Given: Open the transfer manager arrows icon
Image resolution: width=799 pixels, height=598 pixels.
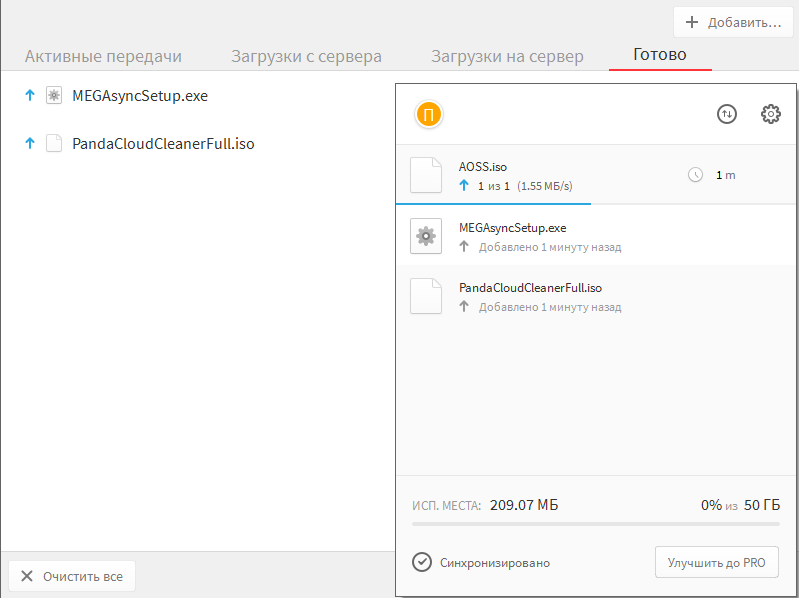Looking at the screenshot, I should point(727,114).
